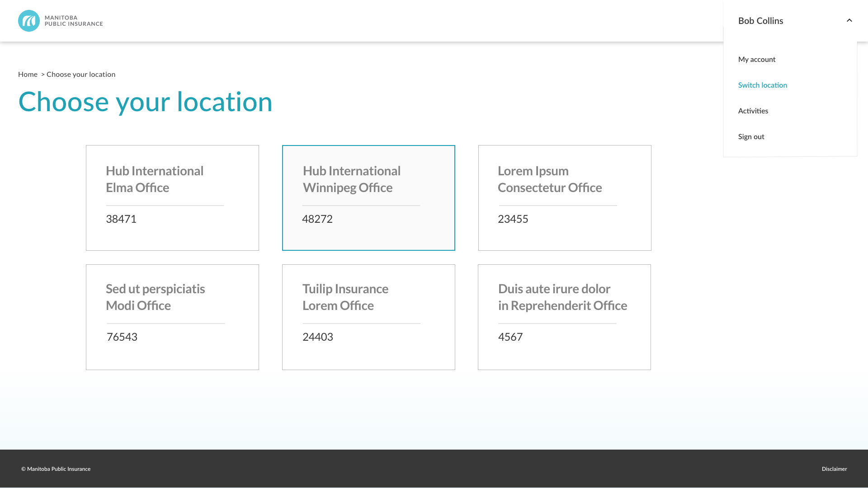Click Choose your location breadcrumb text
Image resolution: width=868 pixels, height=488 pixels.
[81, 74]
